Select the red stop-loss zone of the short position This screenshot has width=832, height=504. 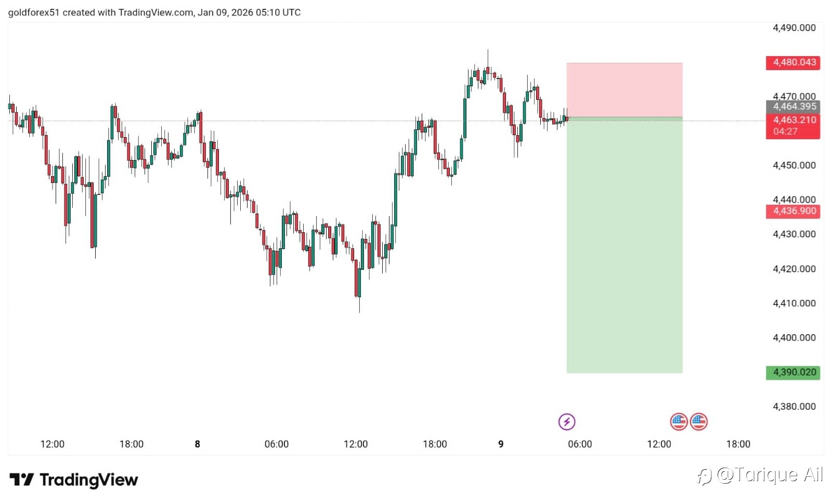[x=624, y=89]
